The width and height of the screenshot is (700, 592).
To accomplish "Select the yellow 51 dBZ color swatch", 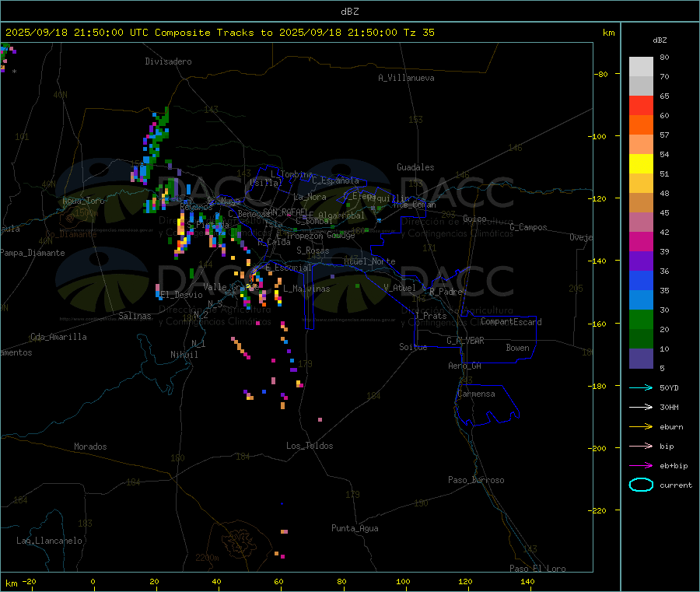I will 641,164.
